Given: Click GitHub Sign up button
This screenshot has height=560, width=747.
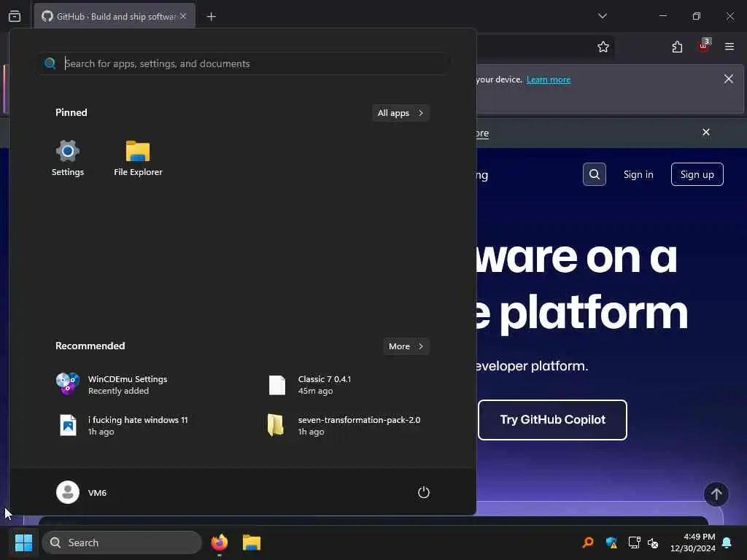Looking at the screenshot, I should (697, 174).
